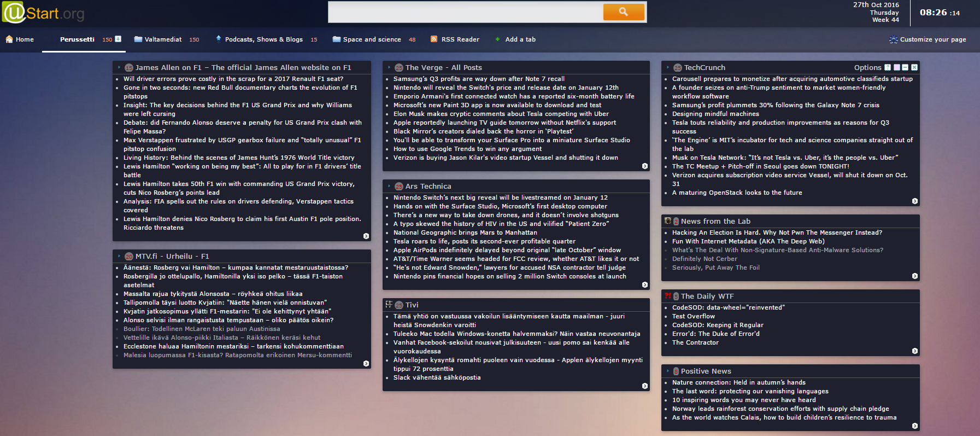This screenshot has height=436, width=980.
Task: Click the uStart.org logo
Action: (43, 13)
